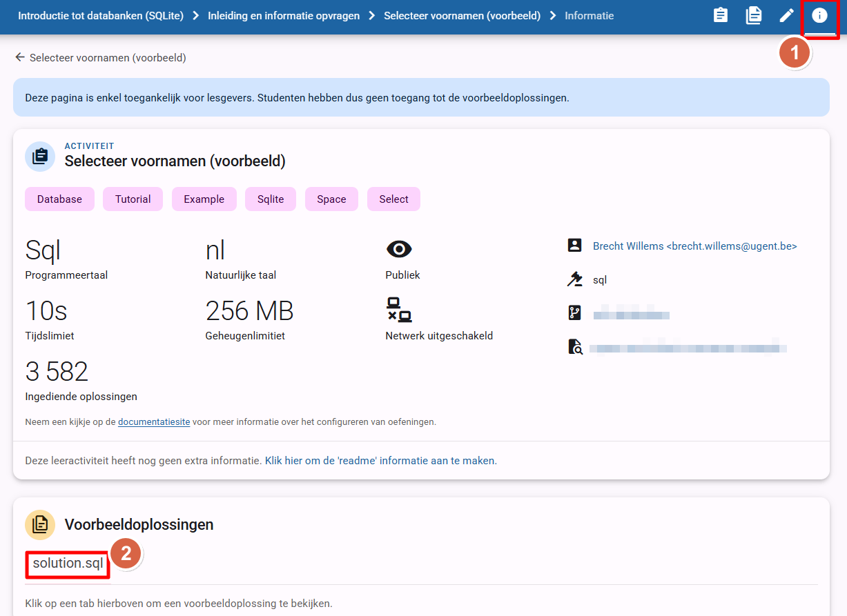Click the eye icon above Publiek
Screen dimensions: 847x616
click(x=399, y=249)
